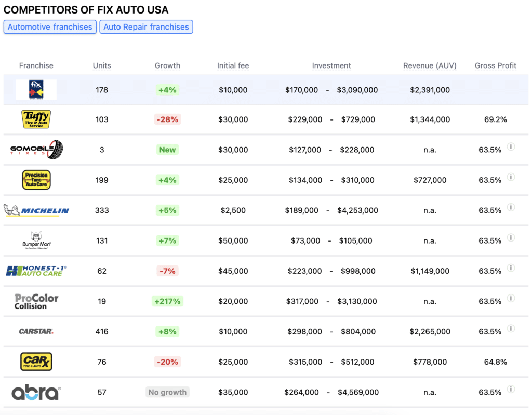Select the +8% growth badge

[x=167, y=331]
